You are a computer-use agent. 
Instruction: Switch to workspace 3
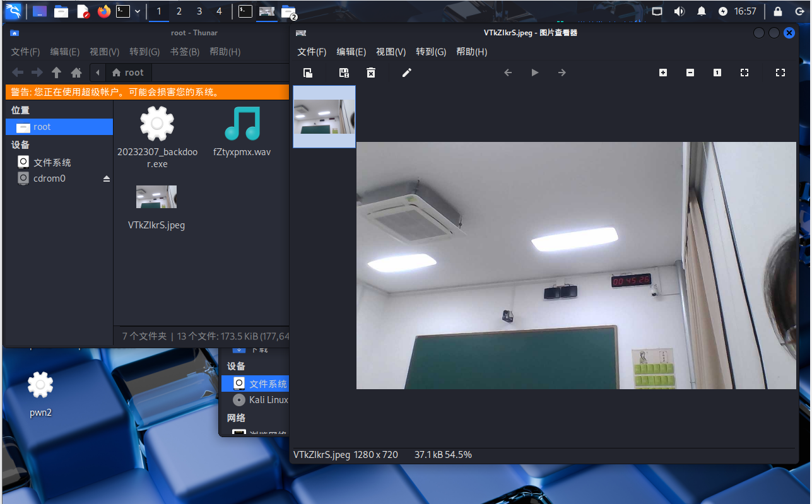(199, 11)
